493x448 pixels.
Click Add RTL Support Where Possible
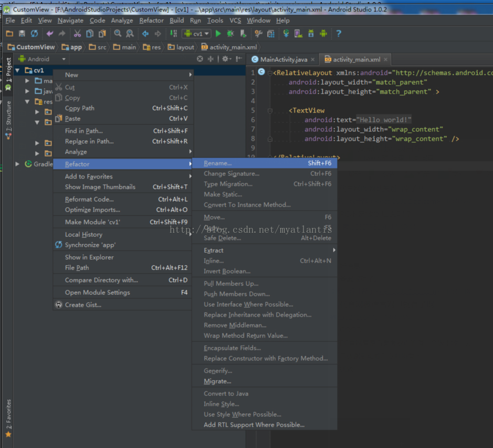tap(265, 425)
